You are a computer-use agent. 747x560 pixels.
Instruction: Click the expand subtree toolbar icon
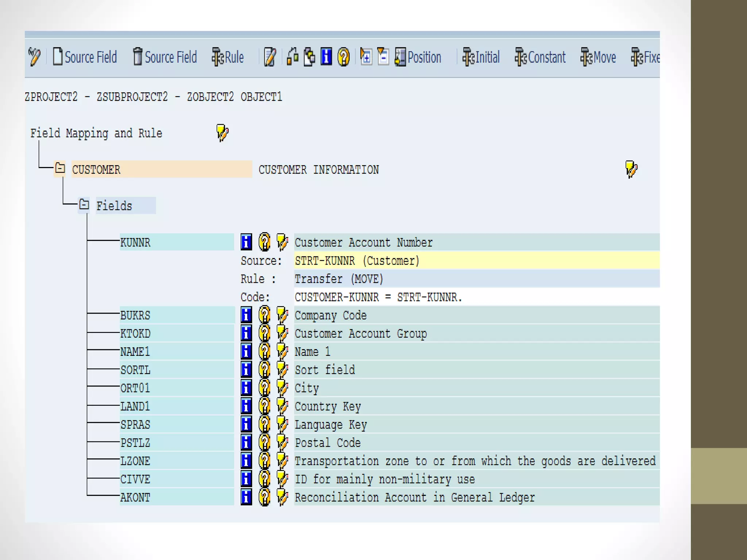coord(366,57)
